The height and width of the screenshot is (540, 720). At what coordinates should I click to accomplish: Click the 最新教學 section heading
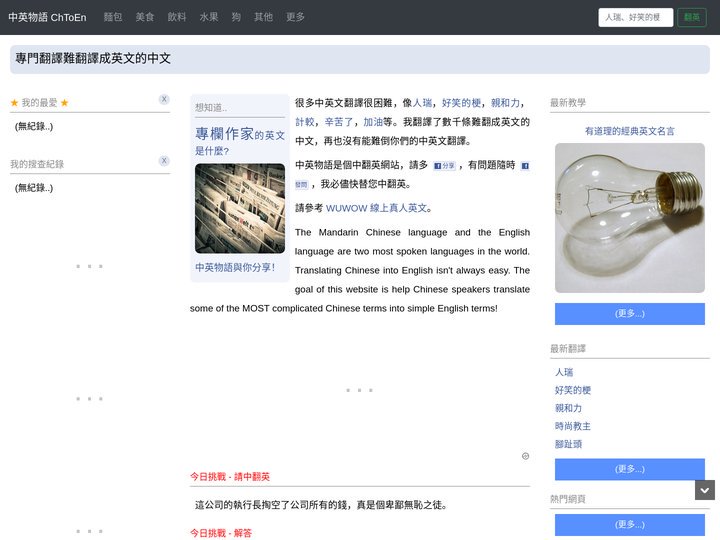click(x=568, y=103)
